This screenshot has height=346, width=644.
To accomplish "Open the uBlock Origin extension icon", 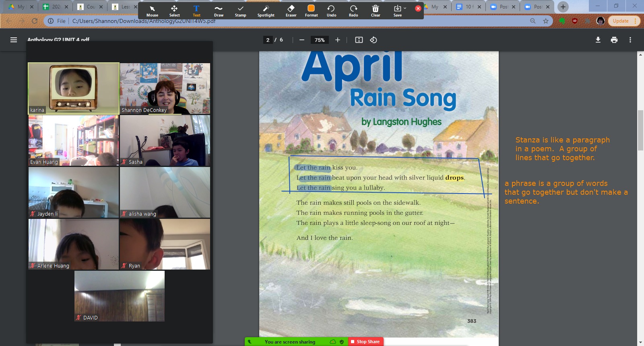I will click(x=575, y=21).
